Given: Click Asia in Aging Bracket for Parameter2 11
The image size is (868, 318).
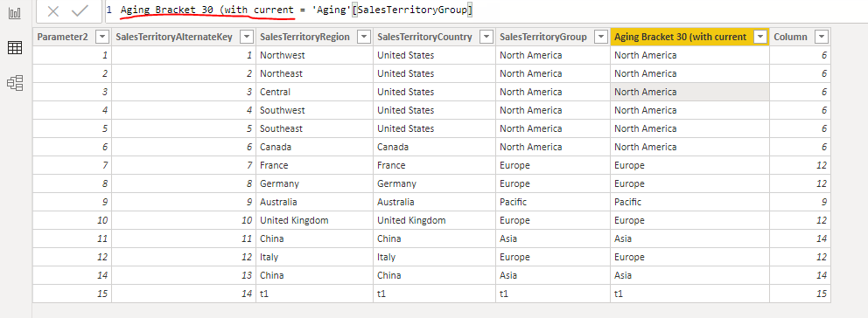Looking at the screenshot, I should pyautogui.click(x=689, y=238).
